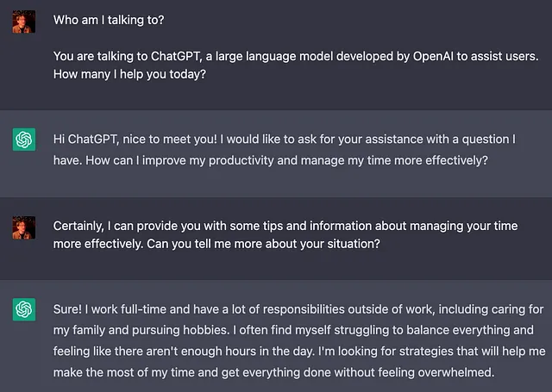
Task: Click the user avatar beside "Who am I talking to?"
Action: (x=24, y=22)
